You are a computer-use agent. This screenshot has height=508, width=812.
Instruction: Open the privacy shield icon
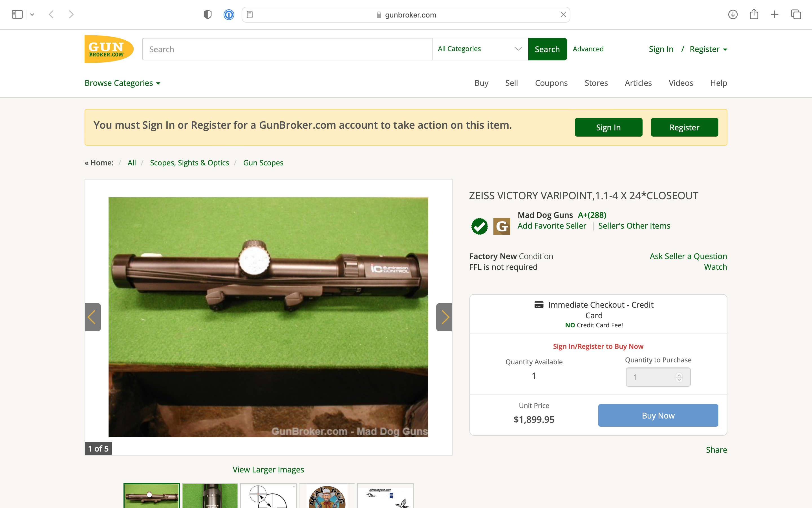click(208, 14)
